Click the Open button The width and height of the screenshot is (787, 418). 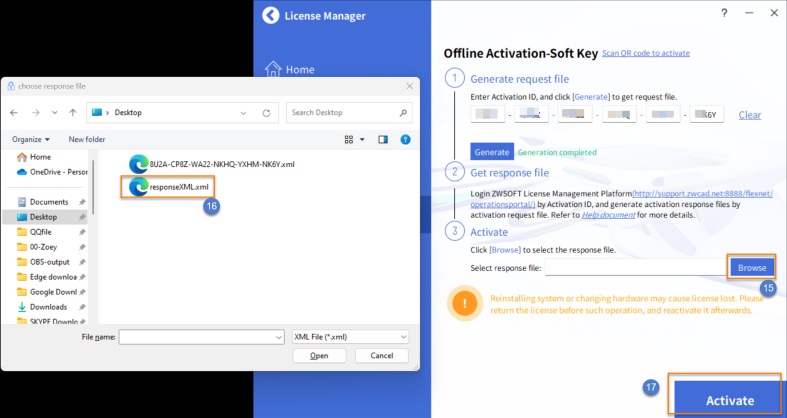point(319,356)
